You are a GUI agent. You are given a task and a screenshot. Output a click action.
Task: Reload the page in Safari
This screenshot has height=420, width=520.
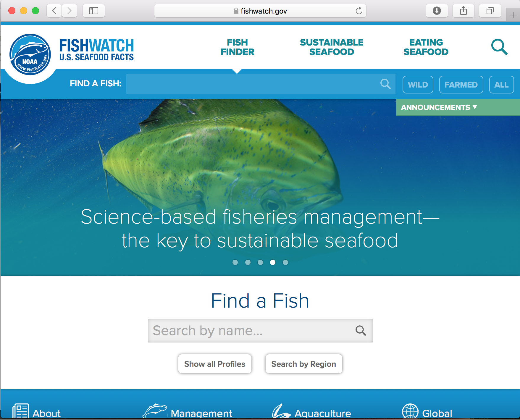point(359,11)
